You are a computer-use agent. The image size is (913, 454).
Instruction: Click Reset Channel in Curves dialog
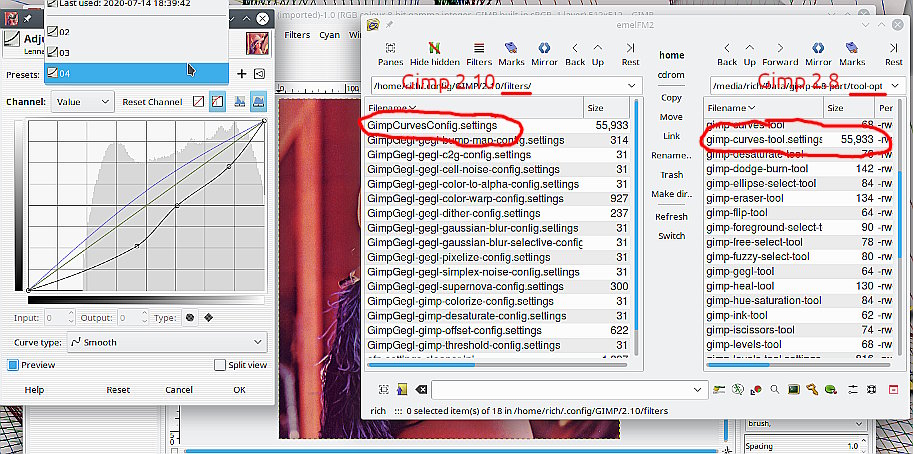pyautogui.click(x=152, y=102)
